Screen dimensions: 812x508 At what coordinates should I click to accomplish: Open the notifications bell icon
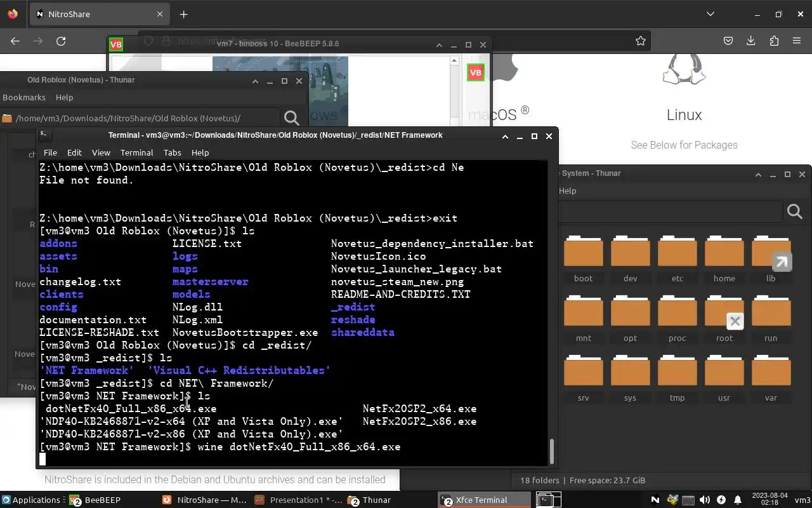737,500
